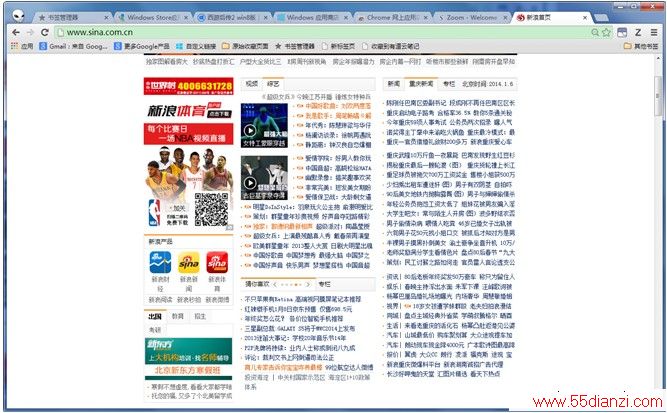Open the 2013谜笛大事记 headline

pyautogui.click(x=295, y=338)
